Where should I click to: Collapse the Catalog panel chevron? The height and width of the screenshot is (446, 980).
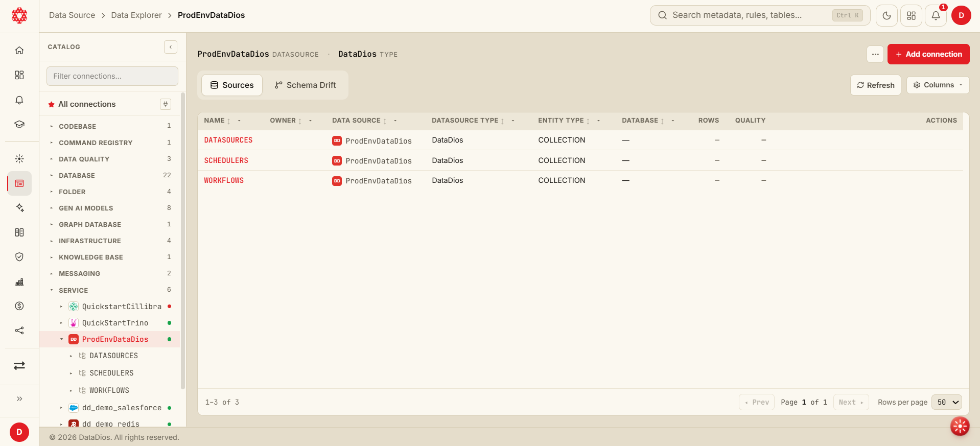coord(171,47)
